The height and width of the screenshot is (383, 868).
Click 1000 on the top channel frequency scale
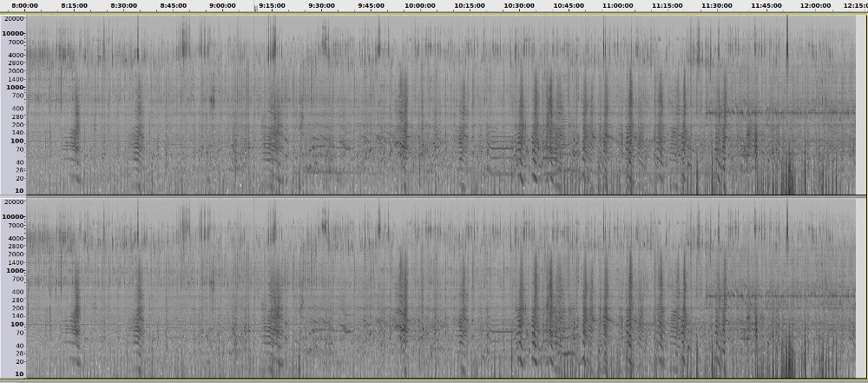[x=15, y=87]
